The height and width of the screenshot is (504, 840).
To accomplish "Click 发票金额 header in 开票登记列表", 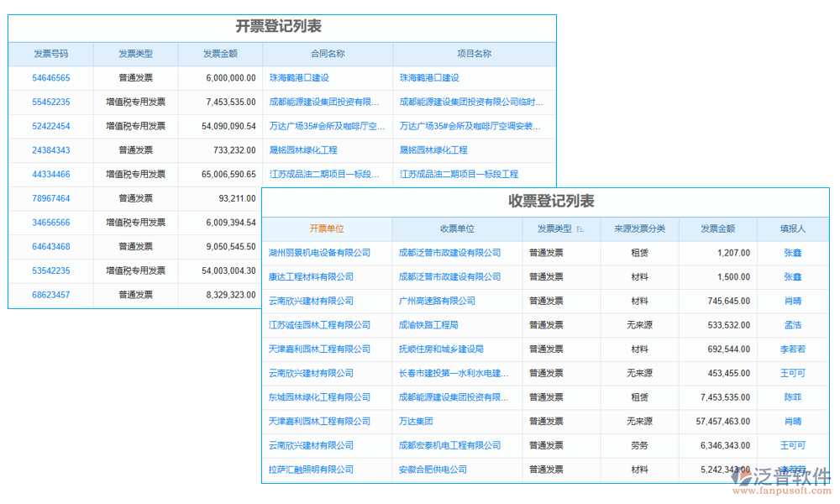I will click(x=220, y=54).
